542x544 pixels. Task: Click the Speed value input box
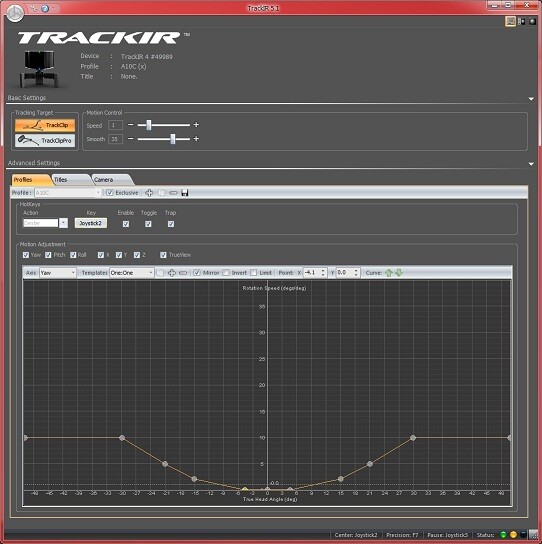(115, 125)
